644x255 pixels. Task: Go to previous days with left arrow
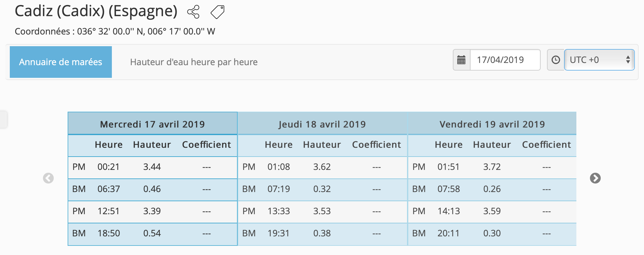pyautogui.click(x=48, y=178)
